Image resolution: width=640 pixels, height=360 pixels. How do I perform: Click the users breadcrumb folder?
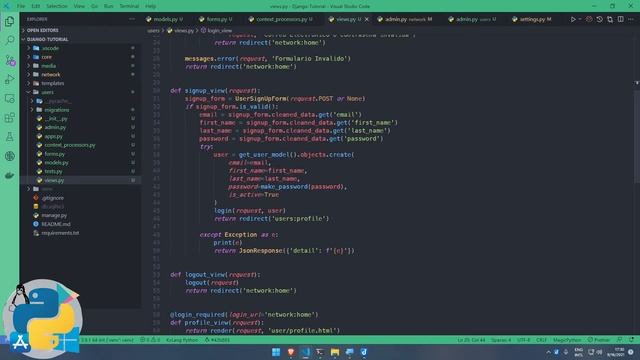click(x=153, y=31)
